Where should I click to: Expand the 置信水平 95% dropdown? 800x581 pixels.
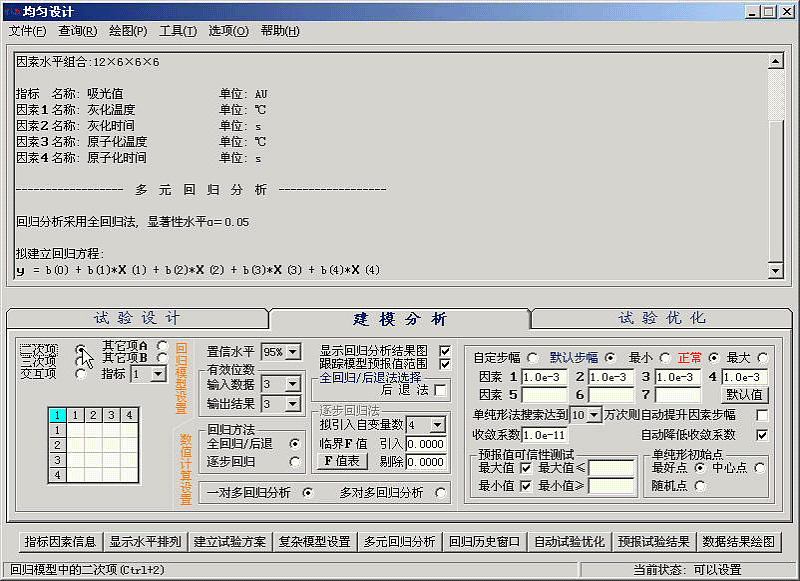pyautogui.click(x=294, y=352)
